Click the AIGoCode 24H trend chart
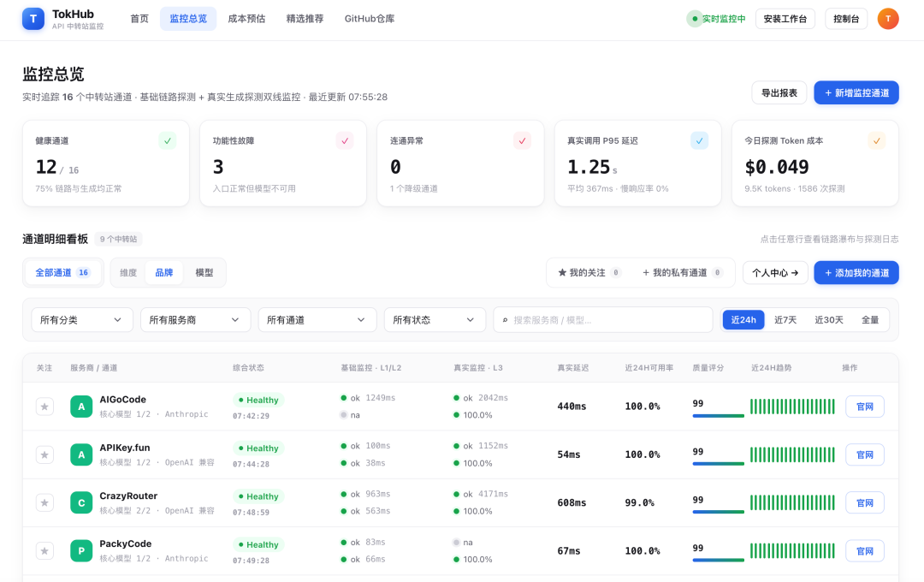The width and height of the screenshot is (924, 582). (792, 407)
